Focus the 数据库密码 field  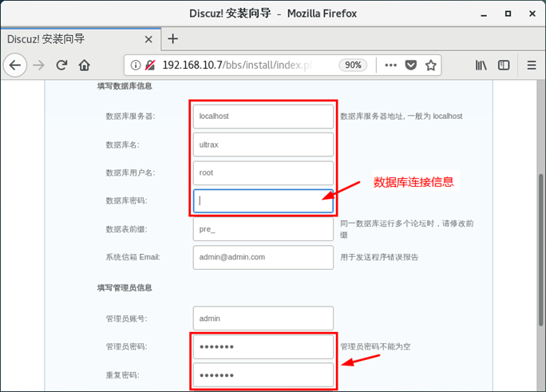263,201
